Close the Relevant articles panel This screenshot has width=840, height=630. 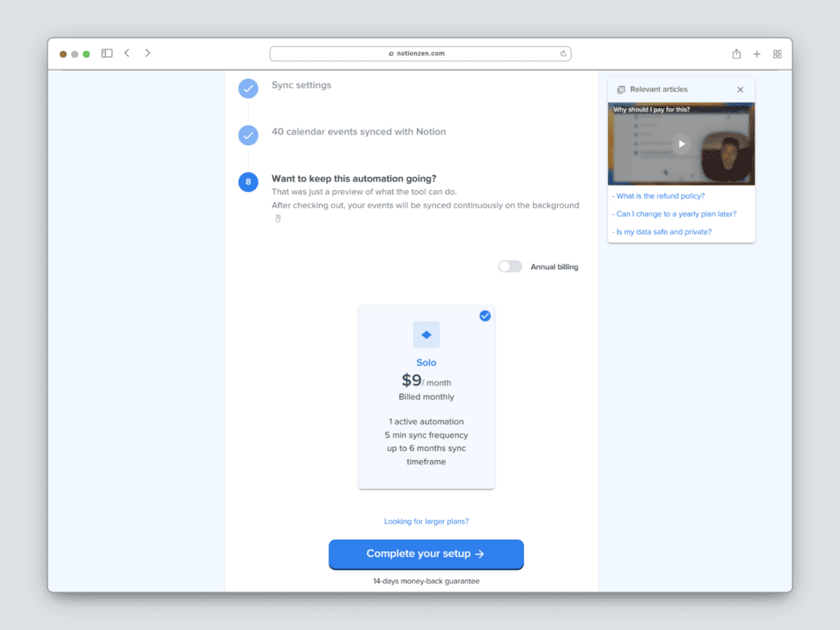tap(740, 89)
